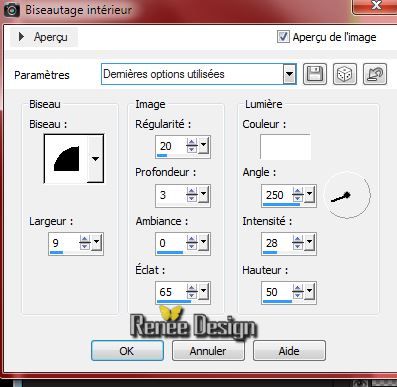Save the current preset with the floppy disk icon
The width and height of the screenshot is (397, 387).
(315, 74)
